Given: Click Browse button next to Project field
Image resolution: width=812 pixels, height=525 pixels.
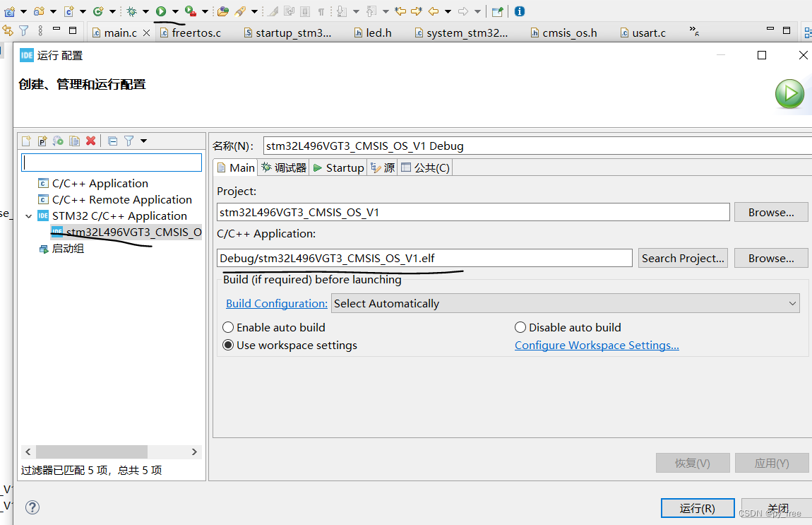Looking at the screenshot, I should (771, 213).
